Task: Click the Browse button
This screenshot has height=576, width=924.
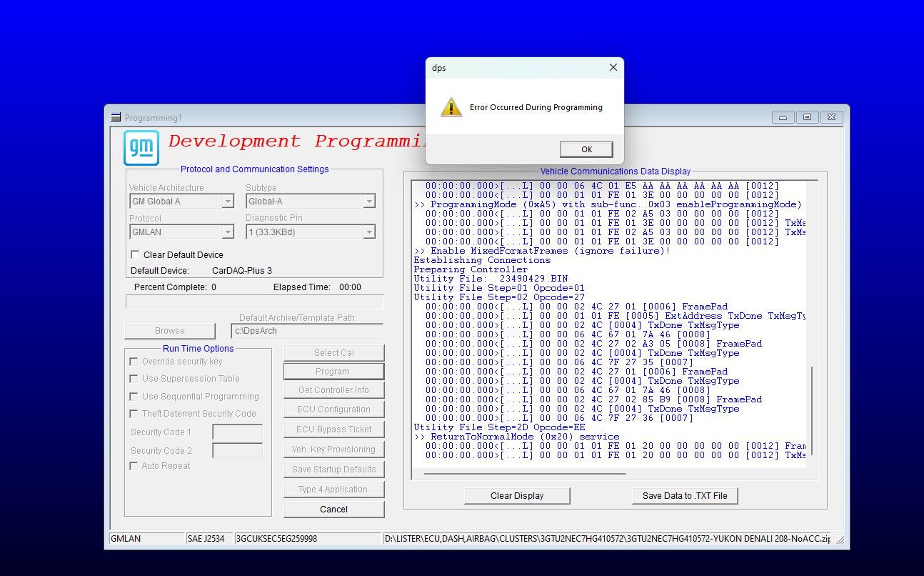Action: click(170, 331)
